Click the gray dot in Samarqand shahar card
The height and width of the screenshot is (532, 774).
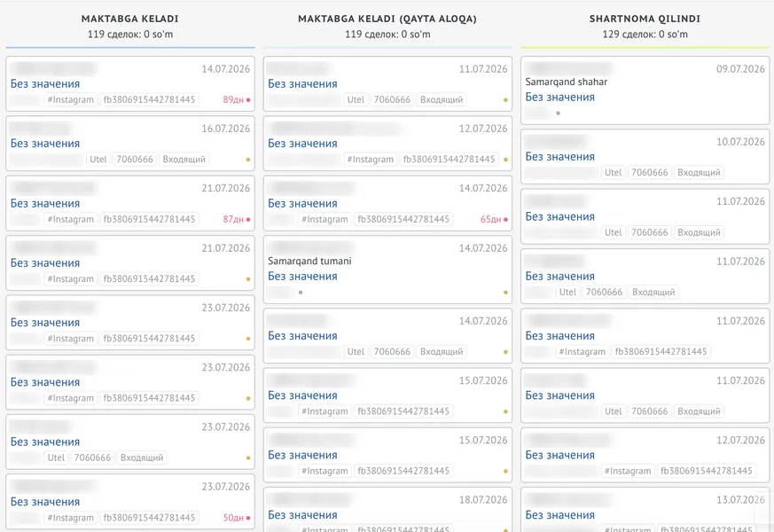[x=558, y=113]
